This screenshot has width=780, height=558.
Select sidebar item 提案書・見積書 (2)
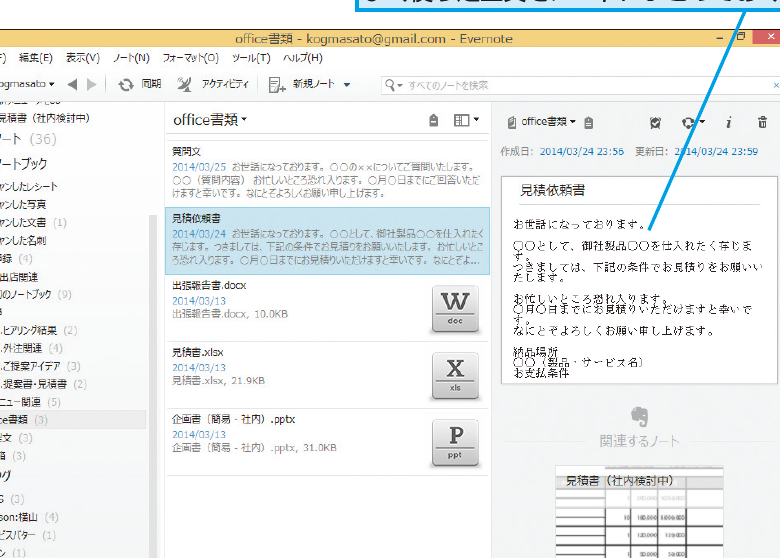(x=43, y=384)
